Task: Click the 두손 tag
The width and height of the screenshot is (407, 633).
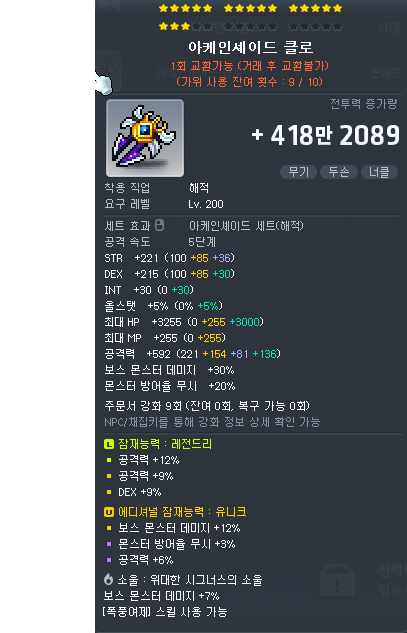Action: point(338,172)
